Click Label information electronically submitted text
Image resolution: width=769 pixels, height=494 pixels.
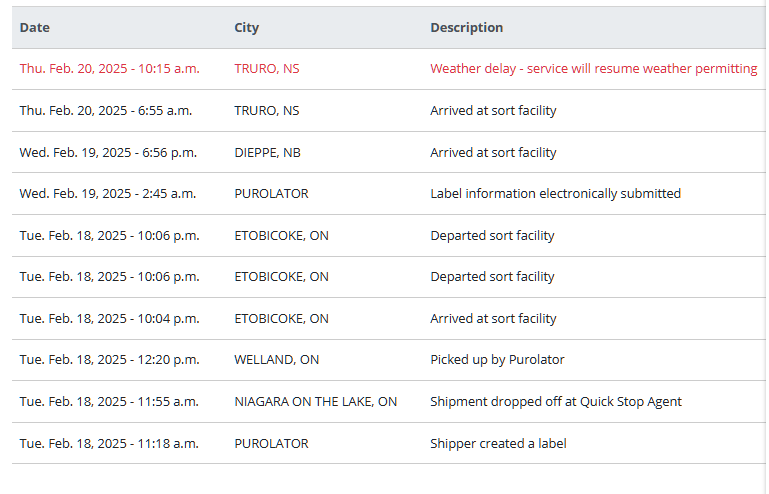click(x=555, y=194)
